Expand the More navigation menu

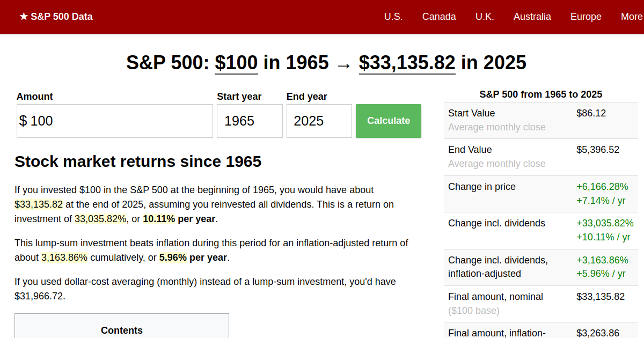(x=631, y=17)
